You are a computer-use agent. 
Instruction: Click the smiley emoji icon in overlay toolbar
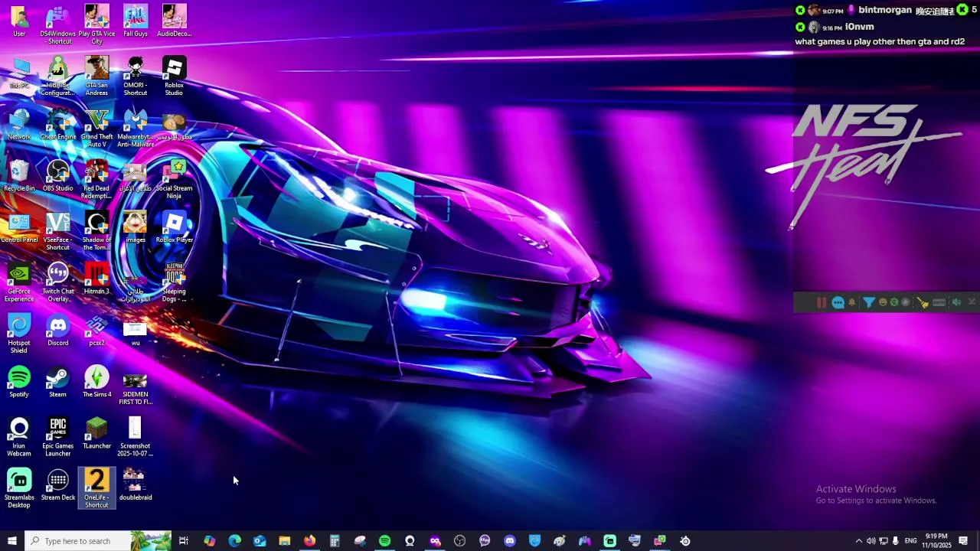883,302
